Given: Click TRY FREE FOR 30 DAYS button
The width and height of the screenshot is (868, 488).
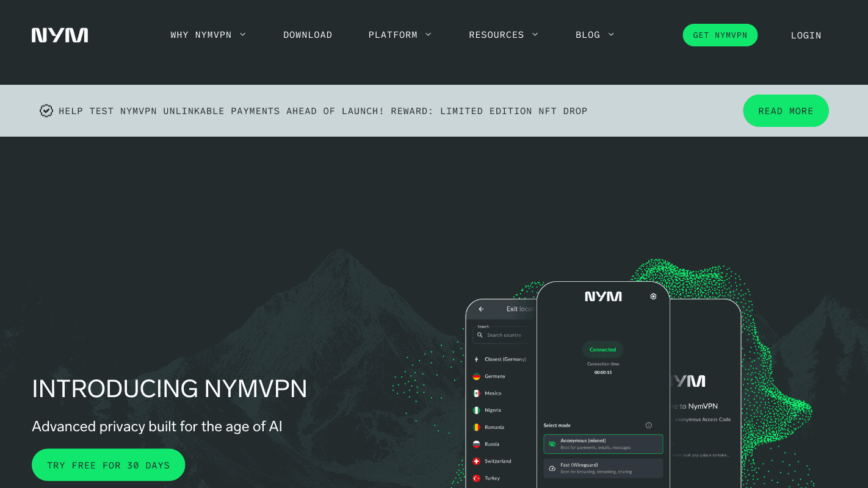Looking at the screenshot, I should pos(109,465).
